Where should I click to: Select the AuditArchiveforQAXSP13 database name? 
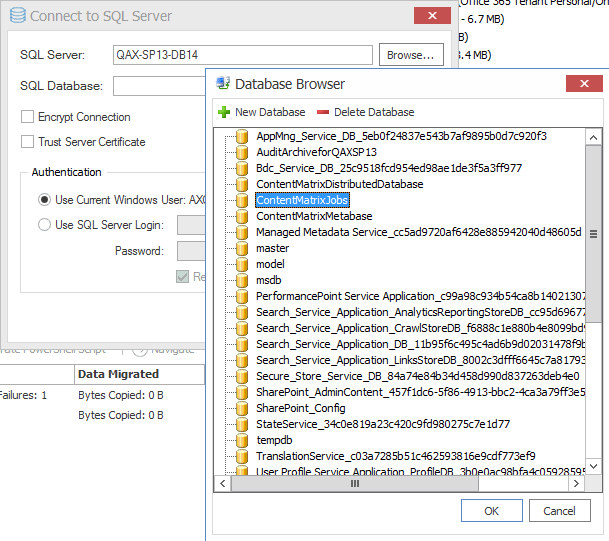317,152
